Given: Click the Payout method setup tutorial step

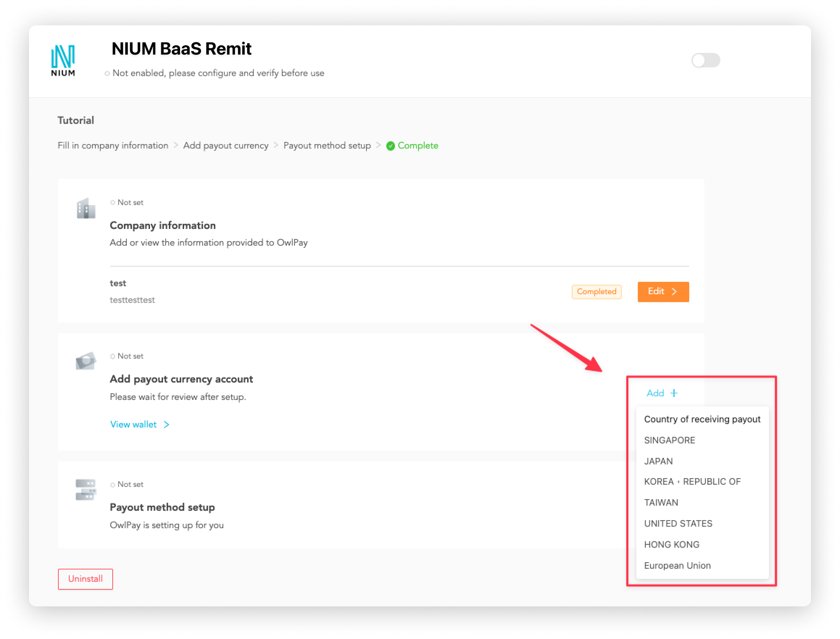Looking at the screenshot, I should 327,146.
